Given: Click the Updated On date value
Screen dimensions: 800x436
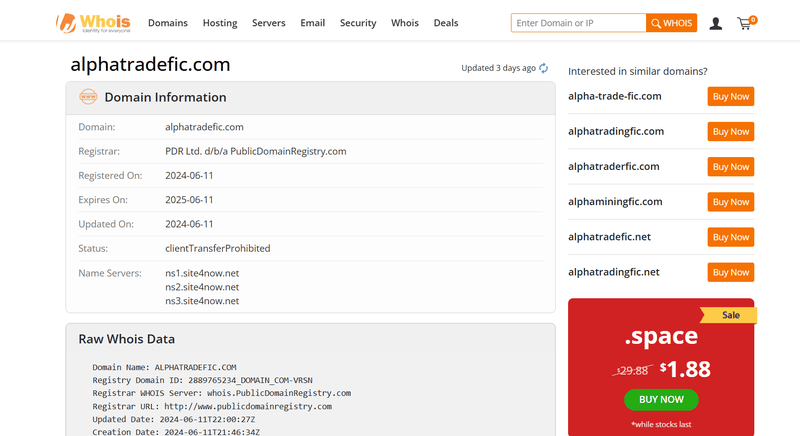Looking at the screenshot, I should coord(189,224).
